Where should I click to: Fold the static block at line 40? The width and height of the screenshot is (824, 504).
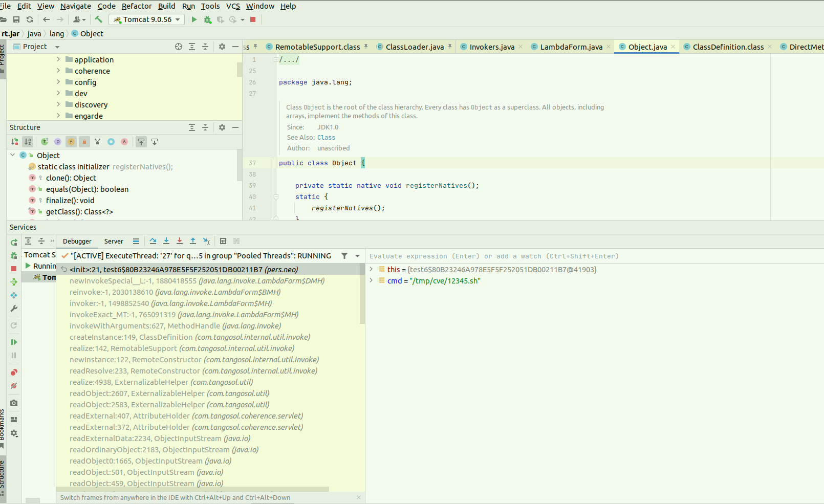[x=276, y=196]
